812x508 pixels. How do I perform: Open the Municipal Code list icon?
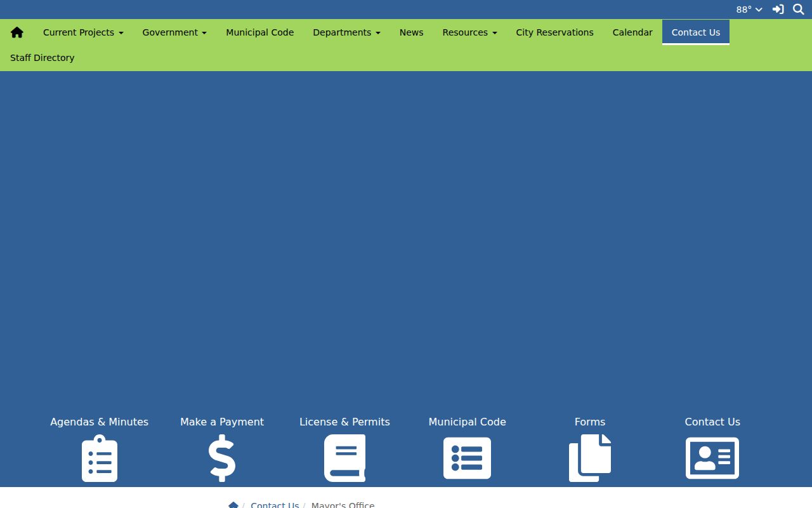click(468, 458)
